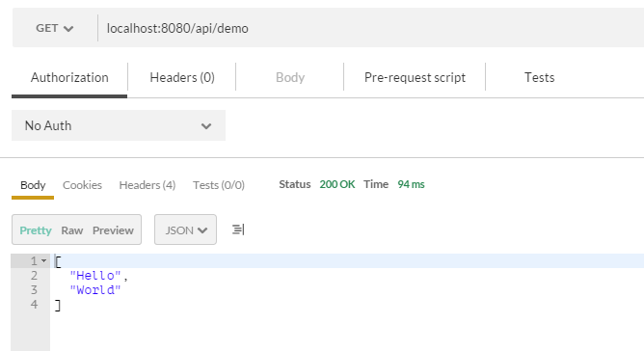This screenshot has height=351, width=644.
Task: Click line number 2 in gutter
Action: coord(34,276)
